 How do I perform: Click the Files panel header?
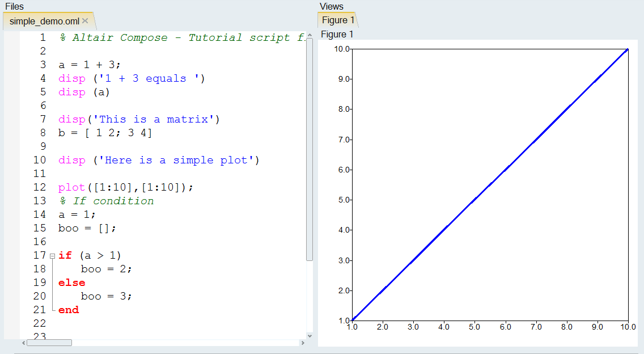coord(15,6)
